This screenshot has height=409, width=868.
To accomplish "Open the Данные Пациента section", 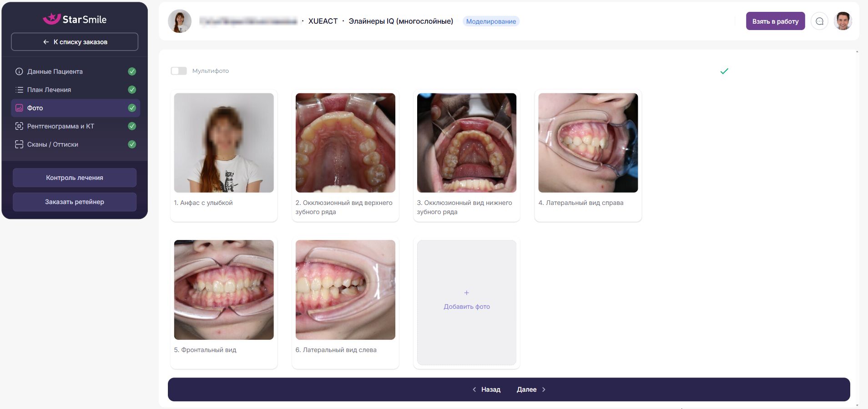I will [76, 72].
